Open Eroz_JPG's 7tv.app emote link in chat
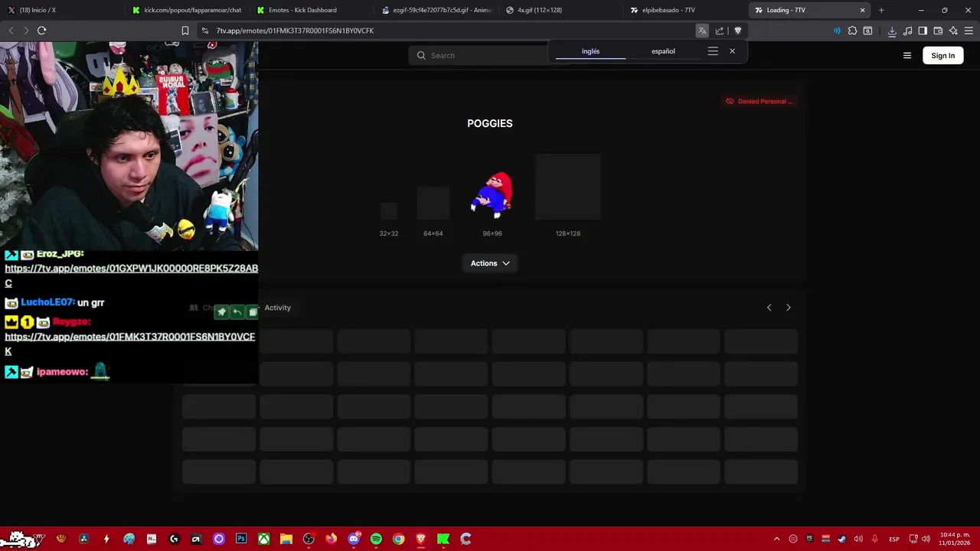Viewport: 980px width, 551px height. (131, 275)
